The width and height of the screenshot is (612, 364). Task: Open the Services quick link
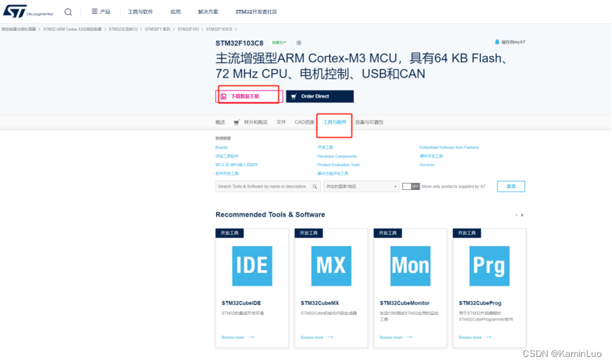pos(427,165)
